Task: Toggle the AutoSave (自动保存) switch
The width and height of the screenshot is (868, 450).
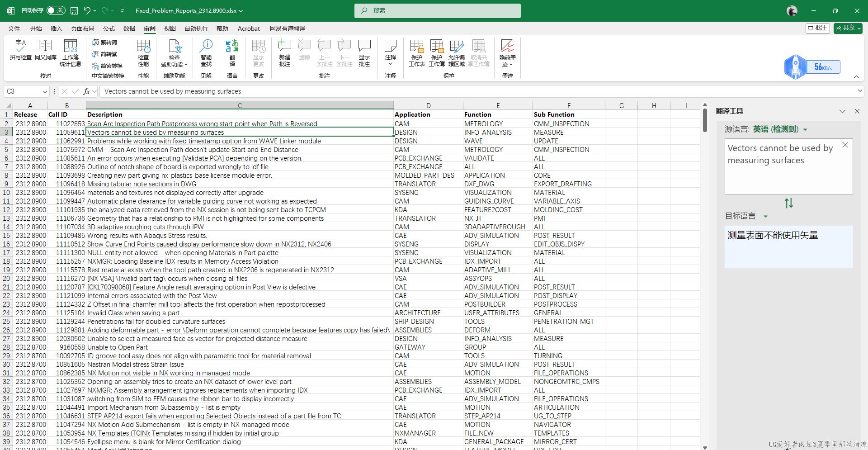Action: point(56,10)
